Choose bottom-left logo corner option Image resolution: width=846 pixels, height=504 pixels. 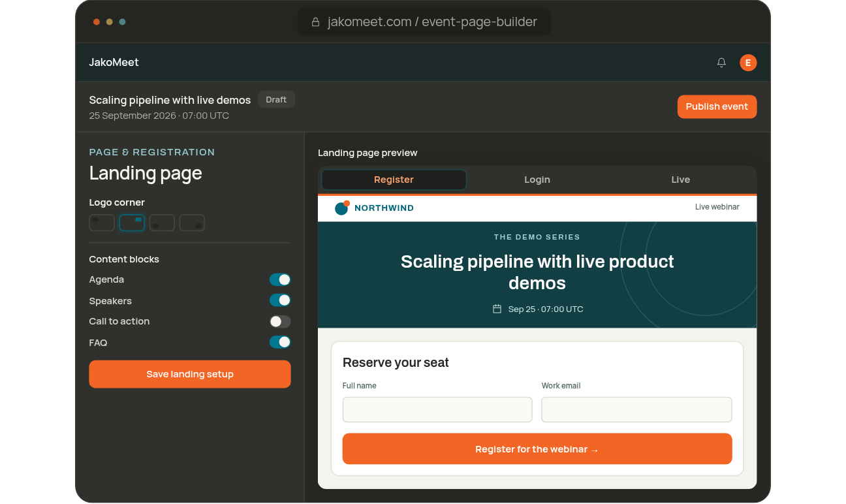162,223
